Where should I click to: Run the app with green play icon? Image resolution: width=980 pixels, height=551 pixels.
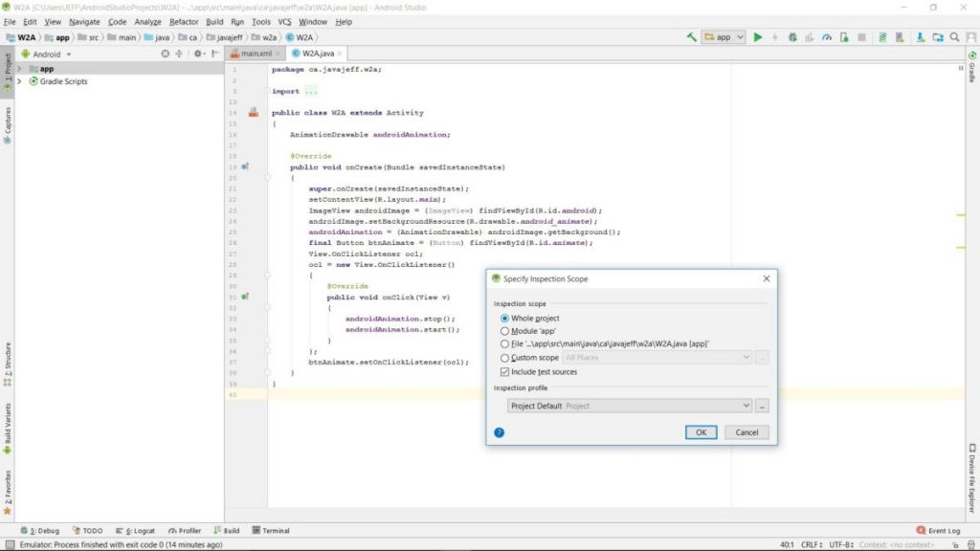758,37
